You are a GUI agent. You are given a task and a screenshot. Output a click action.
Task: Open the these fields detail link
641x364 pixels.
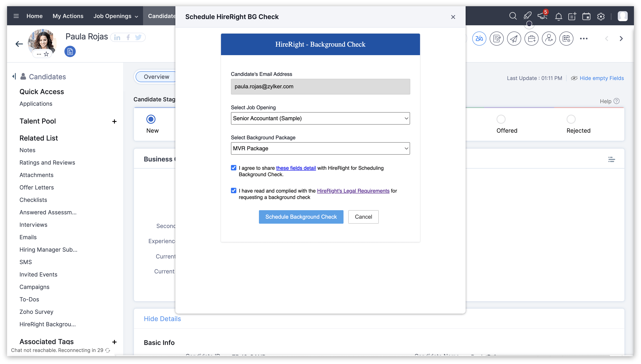pos(296,168)
